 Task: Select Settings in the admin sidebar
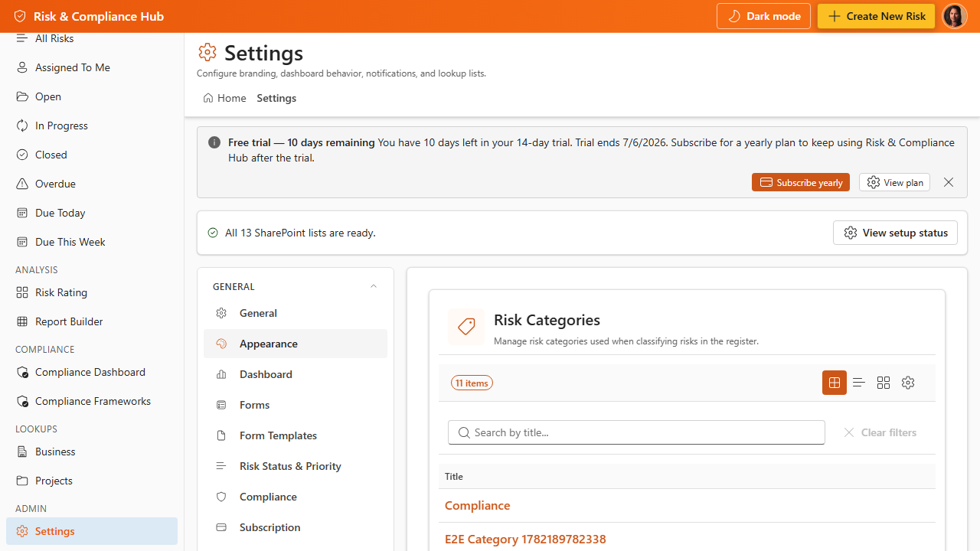pos(92,531)
